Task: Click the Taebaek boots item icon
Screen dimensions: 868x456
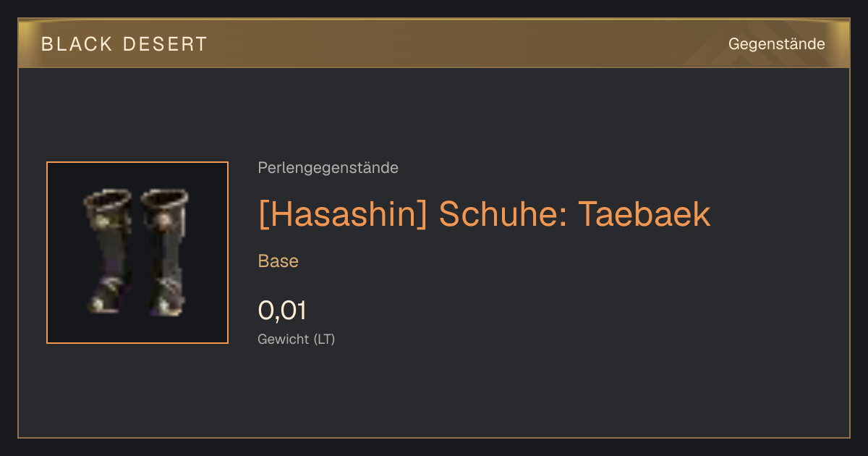Action: [137, 253]
